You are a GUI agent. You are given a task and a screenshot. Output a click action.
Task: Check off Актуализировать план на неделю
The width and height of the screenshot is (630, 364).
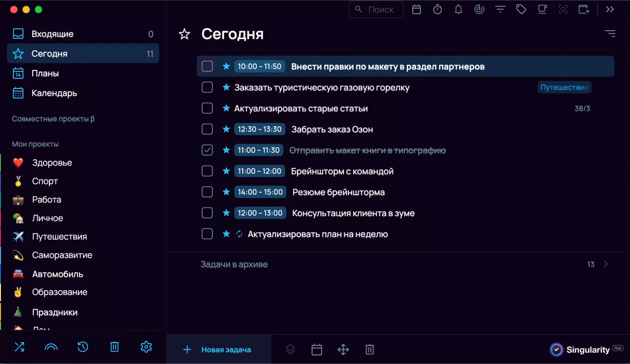207,234
